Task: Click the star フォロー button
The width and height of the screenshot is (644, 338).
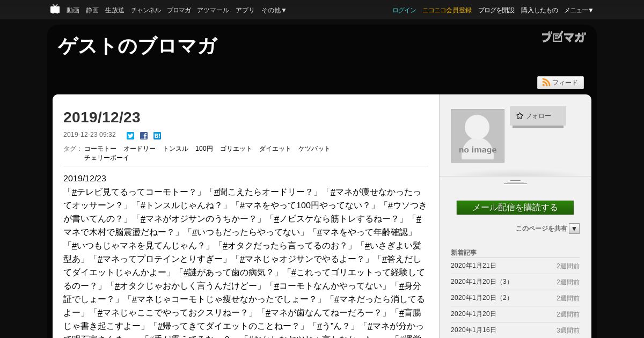Action: click(538, 116)
